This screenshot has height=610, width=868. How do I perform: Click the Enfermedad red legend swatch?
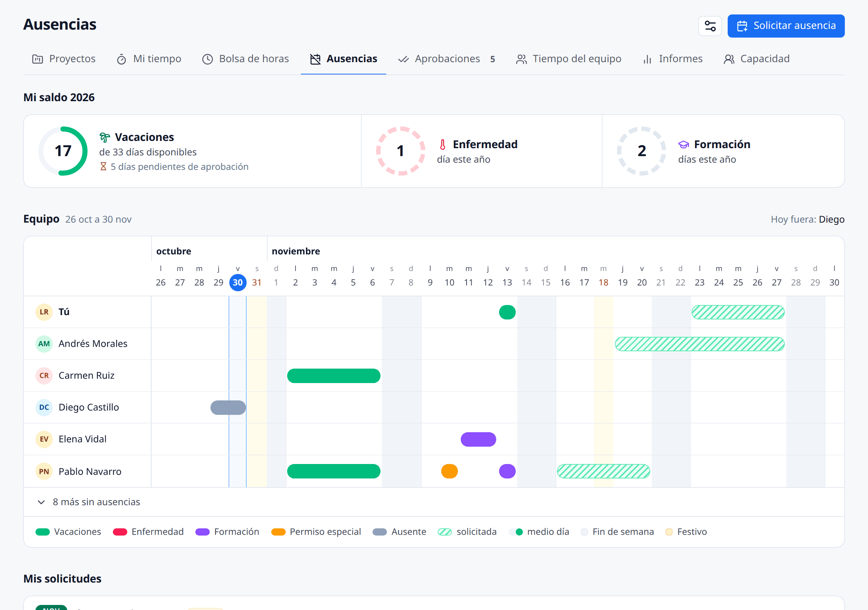tap(120, 532)
